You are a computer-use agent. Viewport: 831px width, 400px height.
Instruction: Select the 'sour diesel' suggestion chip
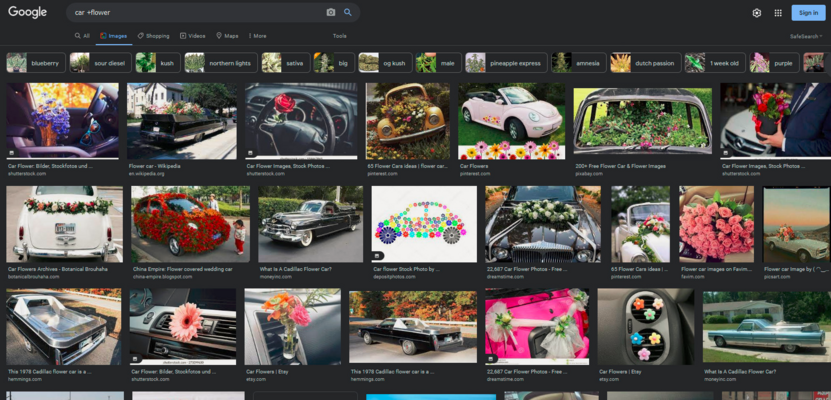coord(100,63)
